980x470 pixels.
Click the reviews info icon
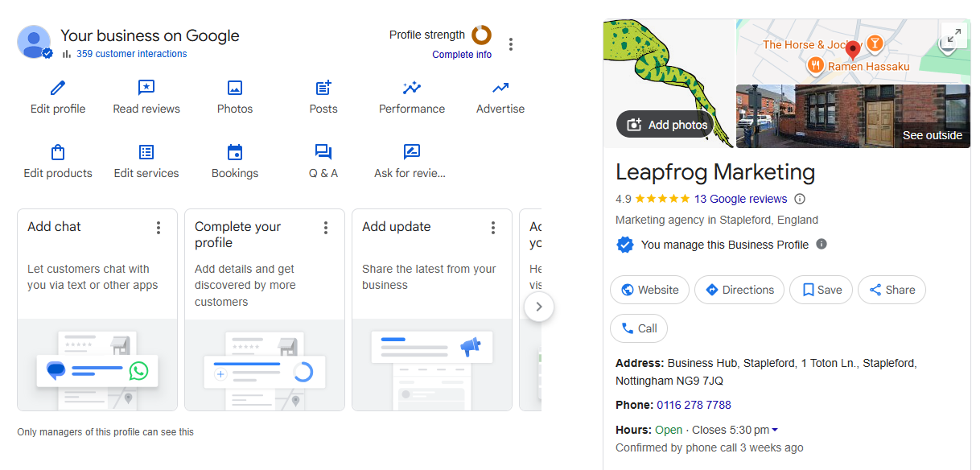pos(800,199)
